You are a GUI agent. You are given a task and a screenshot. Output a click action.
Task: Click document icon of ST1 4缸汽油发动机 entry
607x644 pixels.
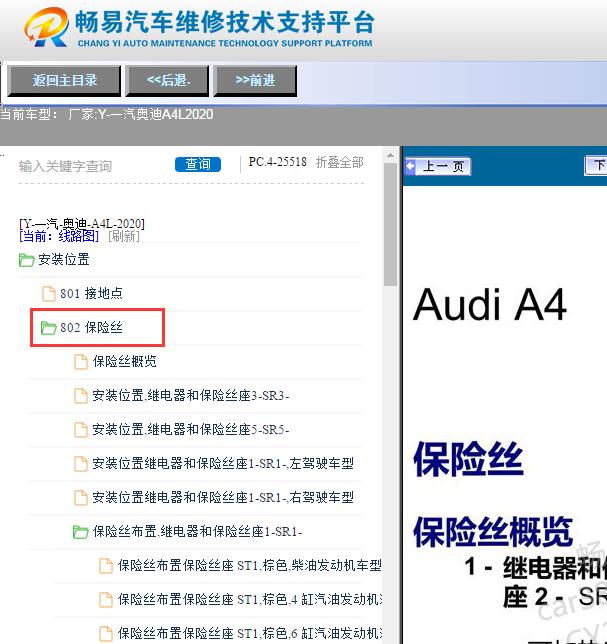click(106, 600)
